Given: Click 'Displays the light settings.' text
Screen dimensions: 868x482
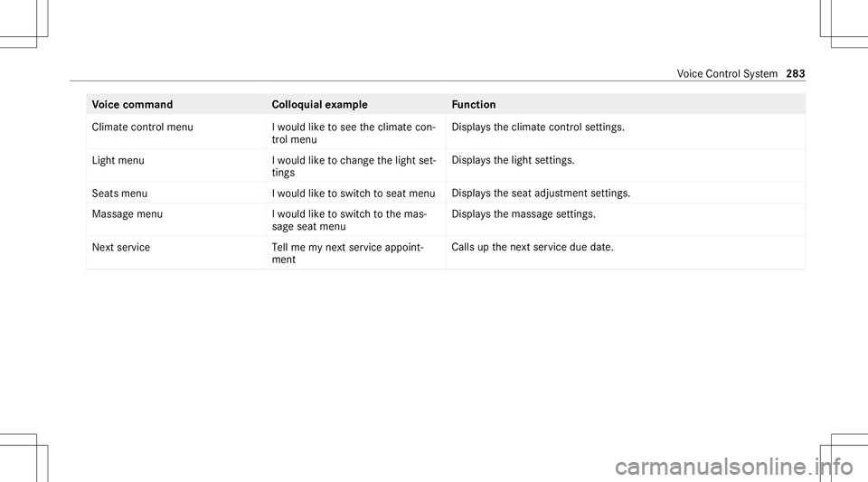Looking at the screenshot, I should (514, 160).
